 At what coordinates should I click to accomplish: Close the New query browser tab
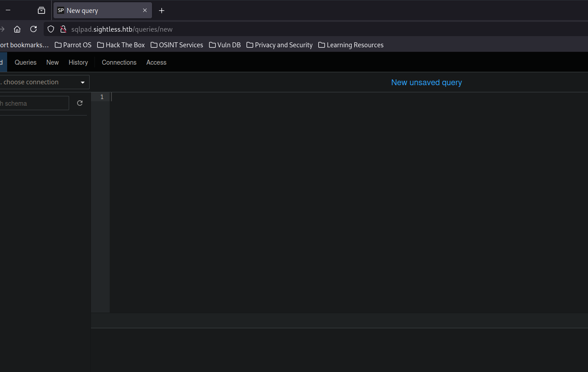tap(145, 10)
